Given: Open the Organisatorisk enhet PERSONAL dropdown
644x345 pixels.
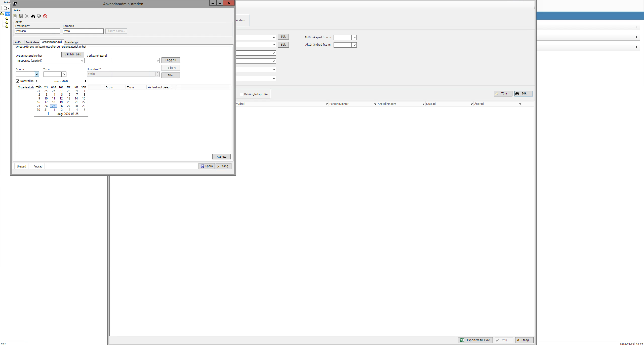Looking at the screenshot, I should [82, 61].
